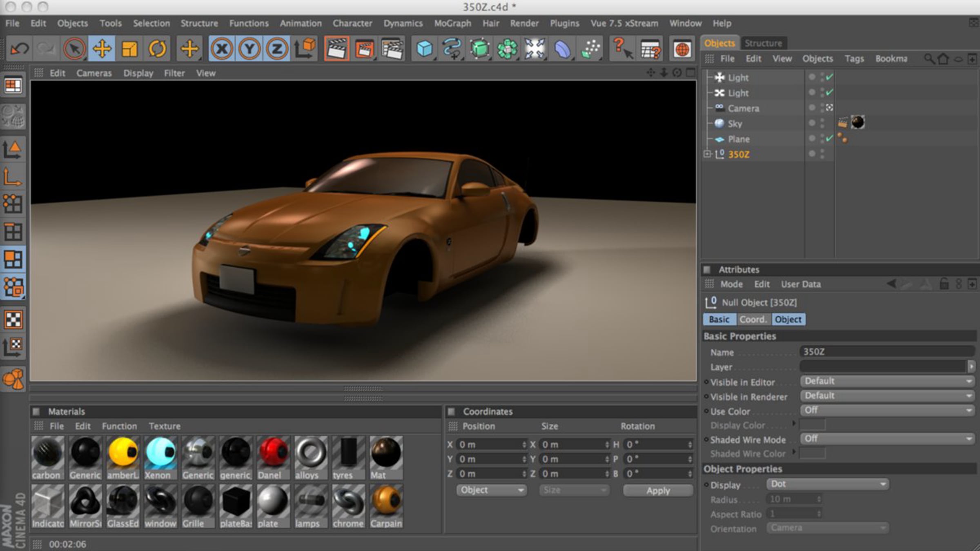This screenshot has width=980, height=551.
Task: Open the Coord. attributes tab
Action: pyautogui.click(x=753, y=319)
